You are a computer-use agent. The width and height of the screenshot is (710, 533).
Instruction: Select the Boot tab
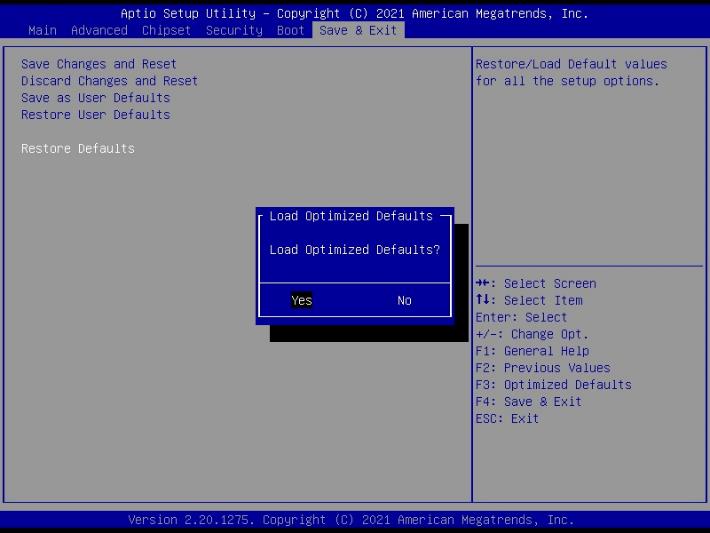[290, 31]
